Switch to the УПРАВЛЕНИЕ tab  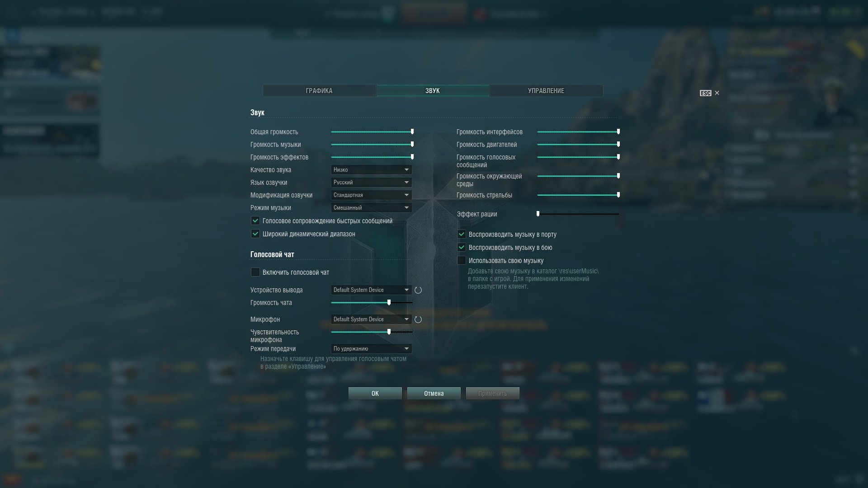coord(546,90)
